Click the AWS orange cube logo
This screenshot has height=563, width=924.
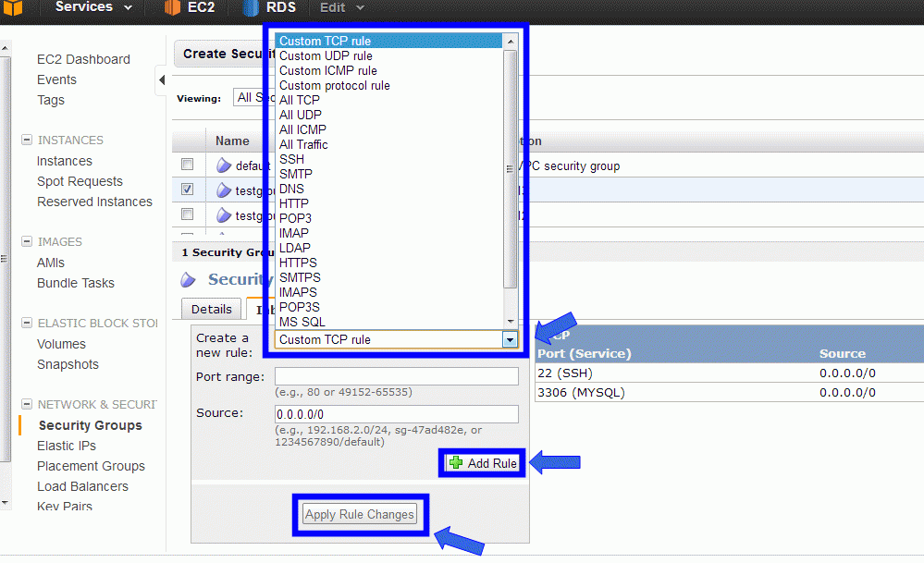point(12,7)
